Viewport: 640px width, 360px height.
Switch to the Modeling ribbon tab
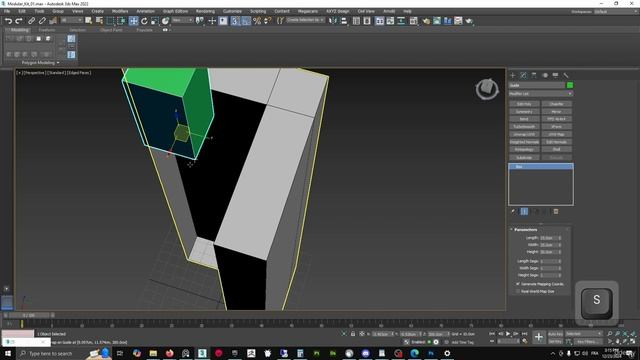click(19, 30)
